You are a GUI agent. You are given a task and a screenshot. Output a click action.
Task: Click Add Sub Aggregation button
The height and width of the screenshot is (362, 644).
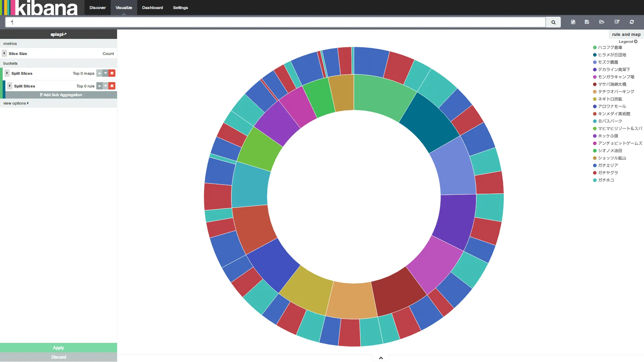61,95
